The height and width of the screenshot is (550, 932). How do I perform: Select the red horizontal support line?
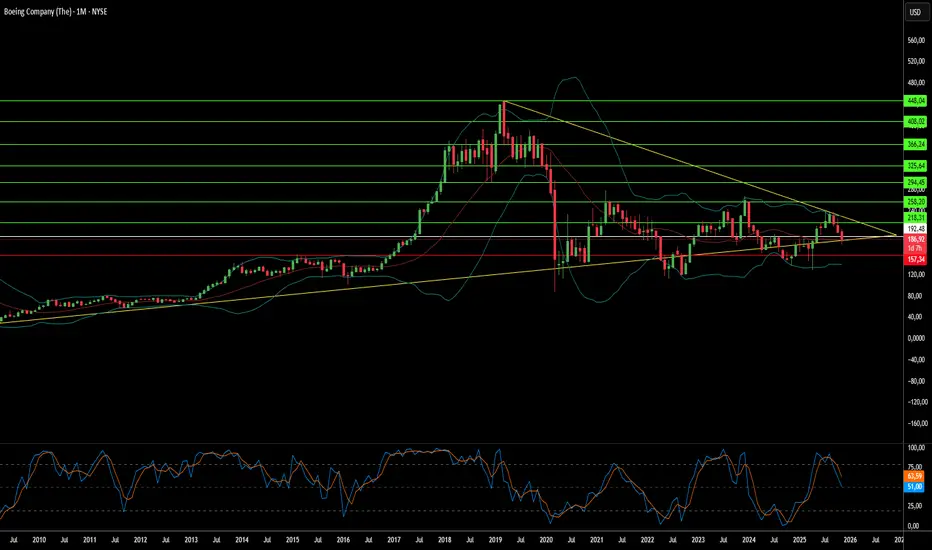coord(452,256)
